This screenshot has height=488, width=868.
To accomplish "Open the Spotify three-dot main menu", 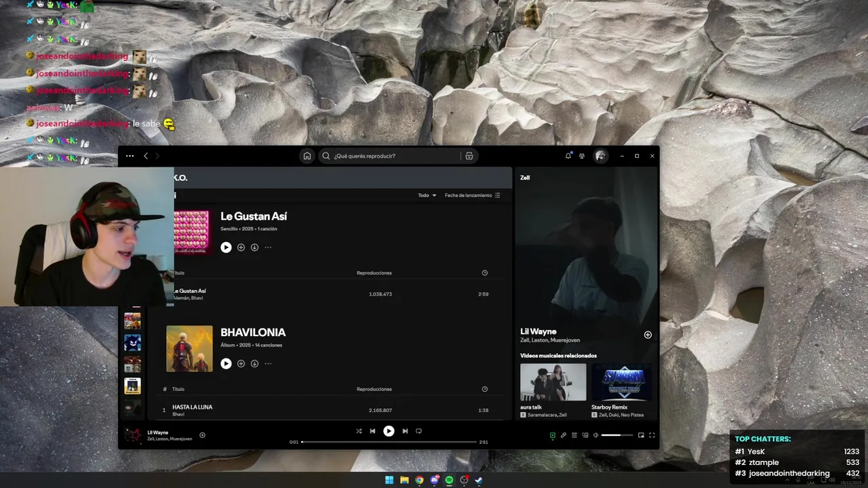I will 130,156.
